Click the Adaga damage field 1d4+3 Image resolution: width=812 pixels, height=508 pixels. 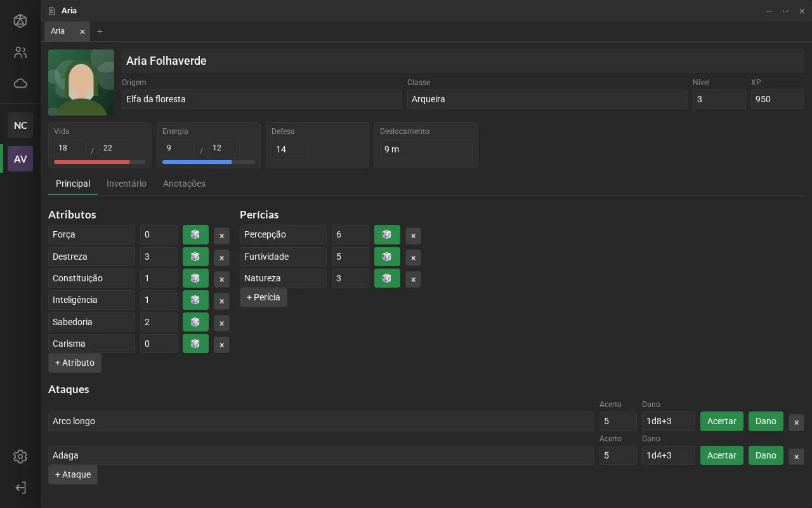coord(669,455)
